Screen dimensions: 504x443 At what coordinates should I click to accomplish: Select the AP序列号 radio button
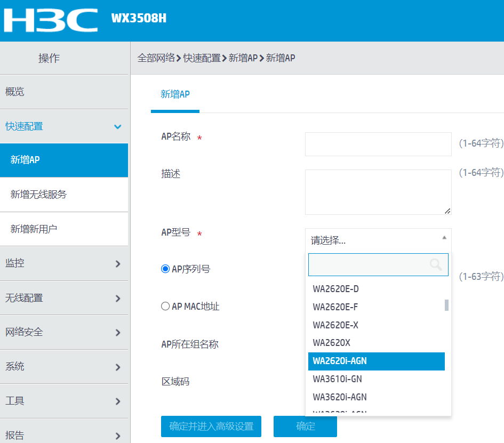[165, 269]
